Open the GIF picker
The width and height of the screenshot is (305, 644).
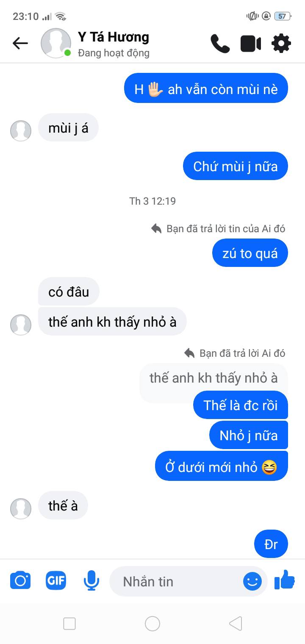(x=56, y=580)
